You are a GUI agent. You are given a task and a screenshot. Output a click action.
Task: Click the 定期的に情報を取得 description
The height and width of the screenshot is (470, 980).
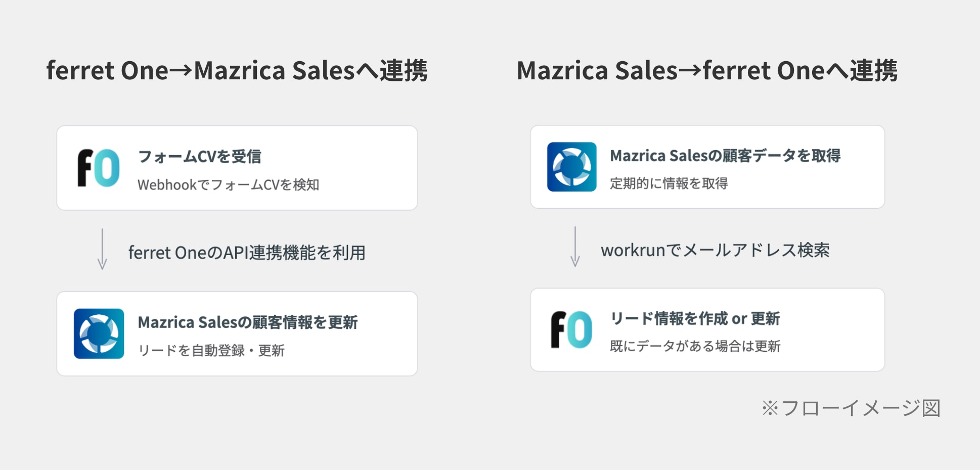669,183
